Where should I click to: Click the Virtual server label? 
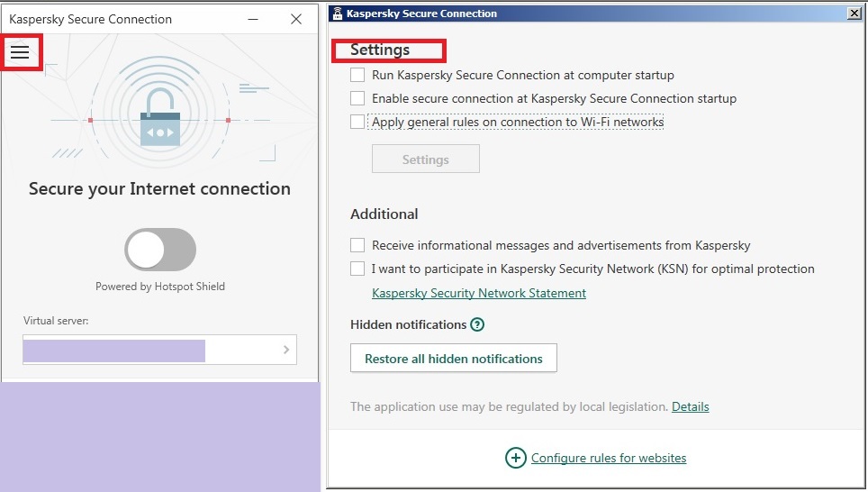(56, 321)
